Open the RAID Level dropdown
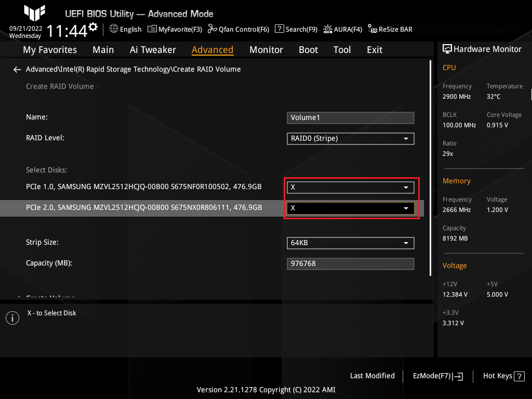Screen dimensions: 532x399 351,138
